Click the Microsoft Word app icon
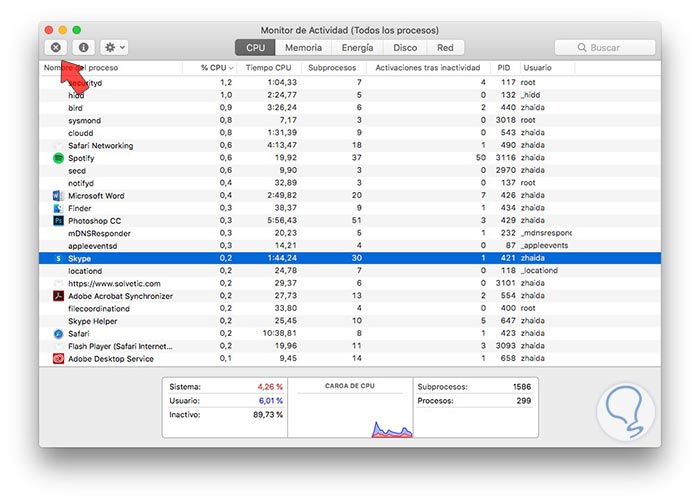 (x=58, y=195)
